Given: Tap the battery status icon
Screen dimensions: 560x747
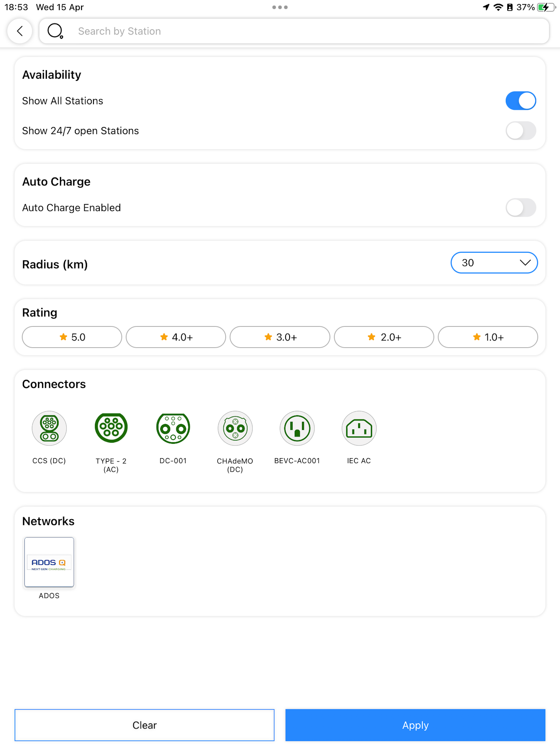Looking at the screenshot, I should pos(546,7).
